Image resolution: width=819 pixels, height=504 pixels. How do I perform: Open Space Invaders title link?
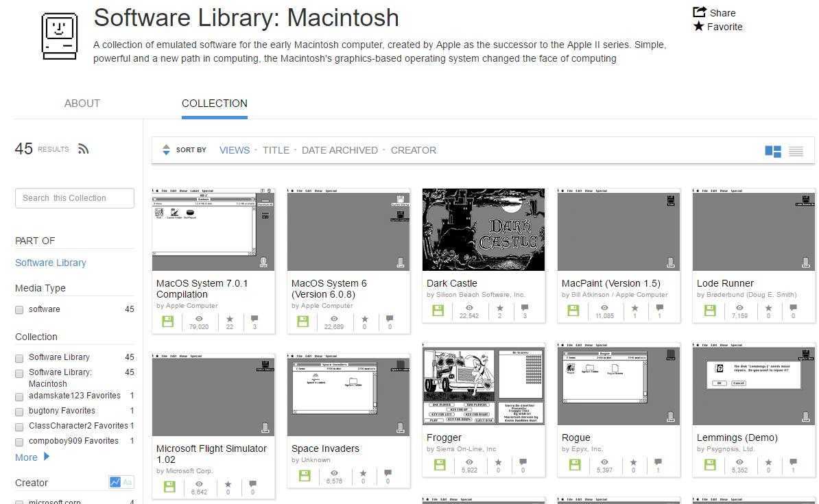(325, 448)
